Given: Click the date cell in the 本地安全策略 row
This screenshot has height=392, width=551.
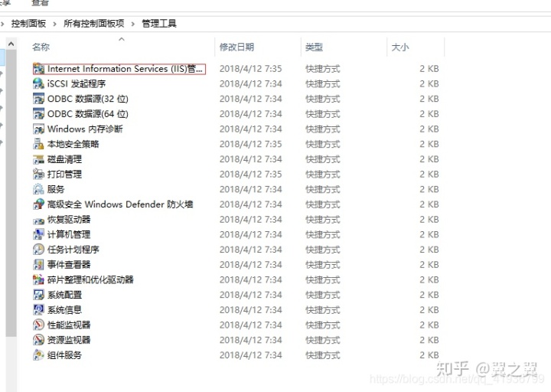Looking at the screenshot, I should 250,144.
